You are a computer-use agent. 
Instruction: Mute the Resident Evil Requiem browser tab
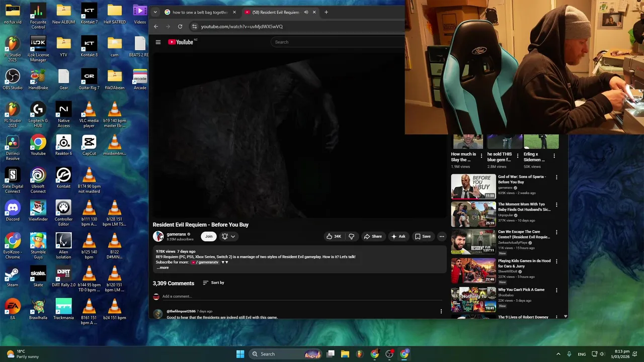pos(306,12)
